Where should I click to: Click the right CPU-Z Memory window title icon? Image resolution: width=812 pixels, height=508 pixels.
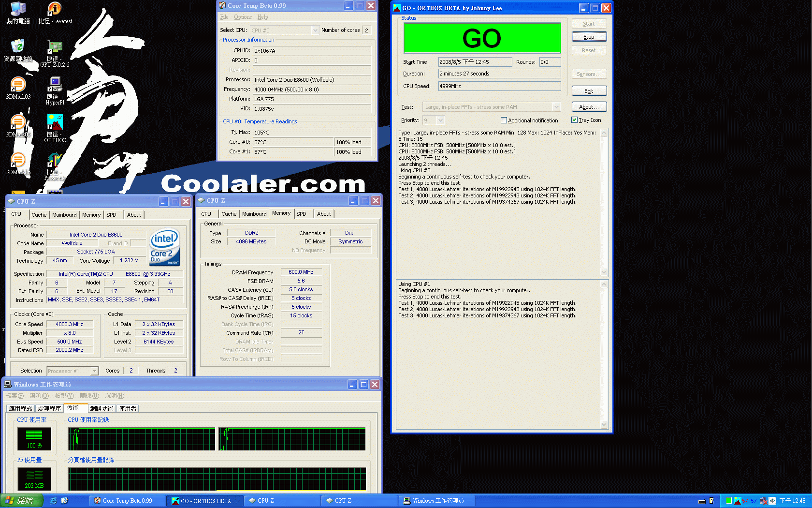[x=201, y=200]
